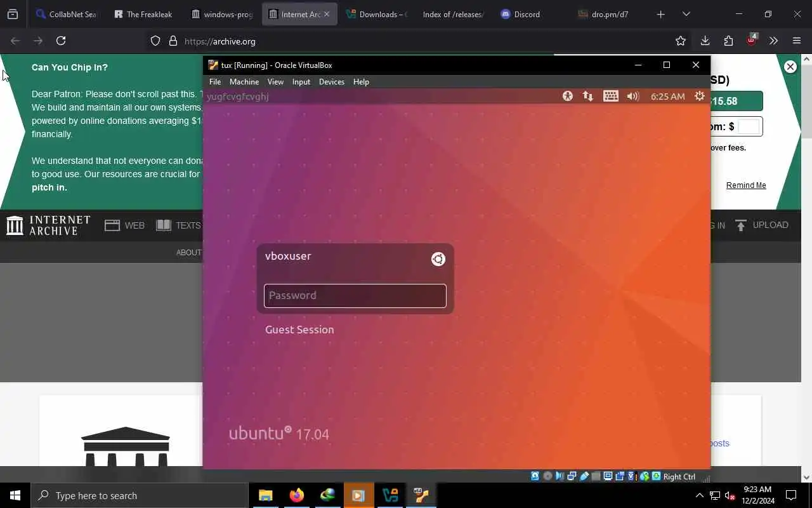This screenshot has width=812, height=508.
Task: Open VirtualBox File menu
Action: click(215, 82)
